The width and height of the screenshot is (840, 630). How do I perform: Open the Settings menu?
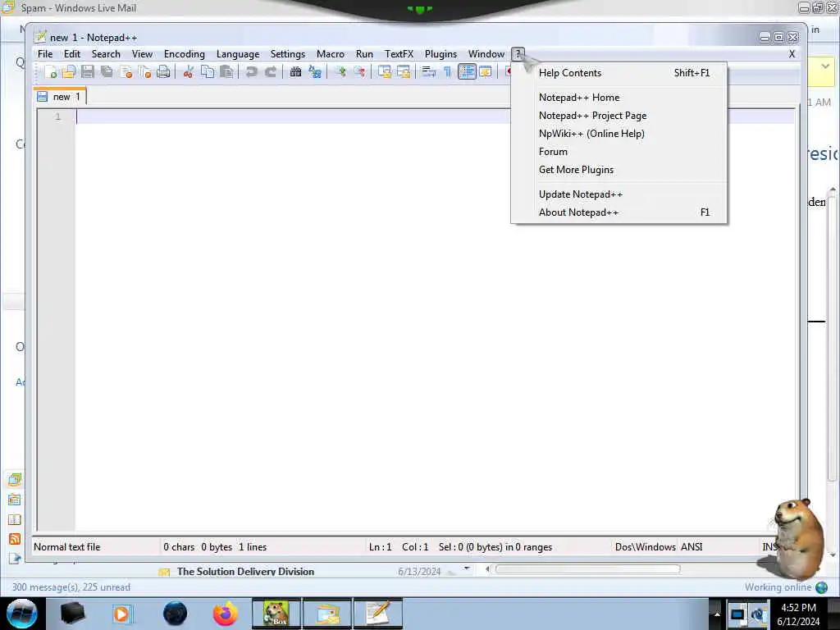[288, 53]
